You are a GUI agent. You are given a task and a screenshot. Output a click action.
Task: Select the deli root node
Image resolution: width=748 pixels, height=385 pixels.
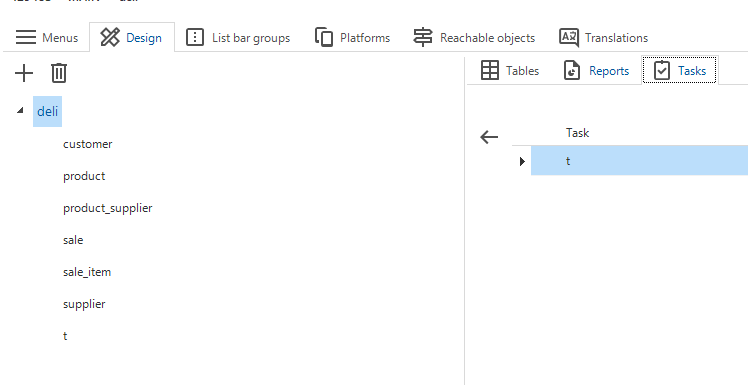click(47, 111)
